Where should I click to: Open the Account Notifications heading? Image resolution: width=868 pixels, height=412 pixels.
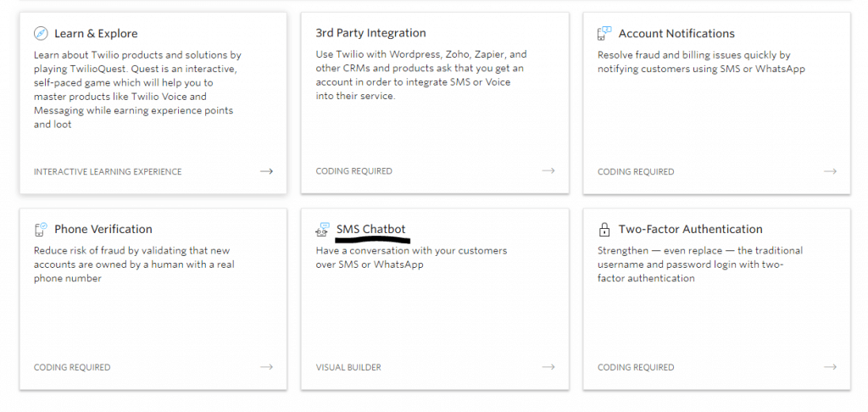(x=676, y=34)
